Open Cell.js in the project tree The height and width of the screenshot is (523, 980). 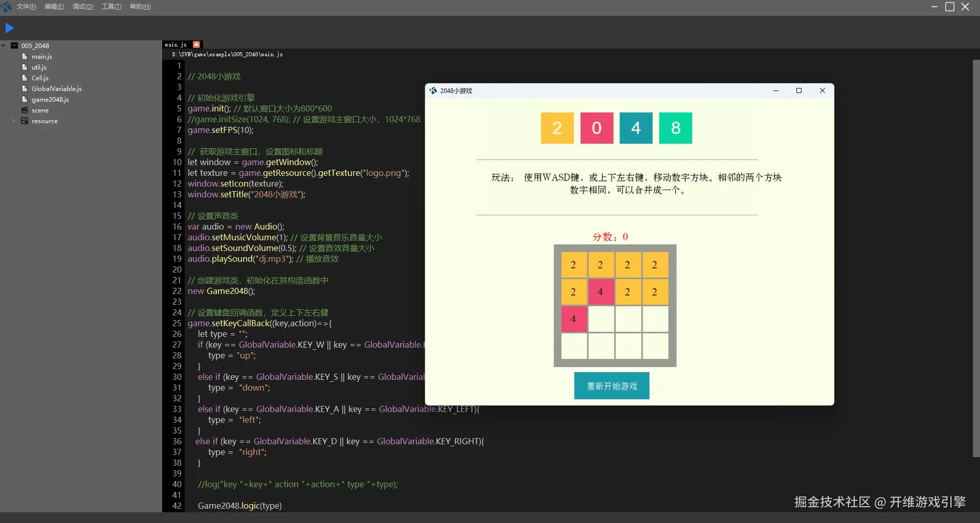pos(40,78)
